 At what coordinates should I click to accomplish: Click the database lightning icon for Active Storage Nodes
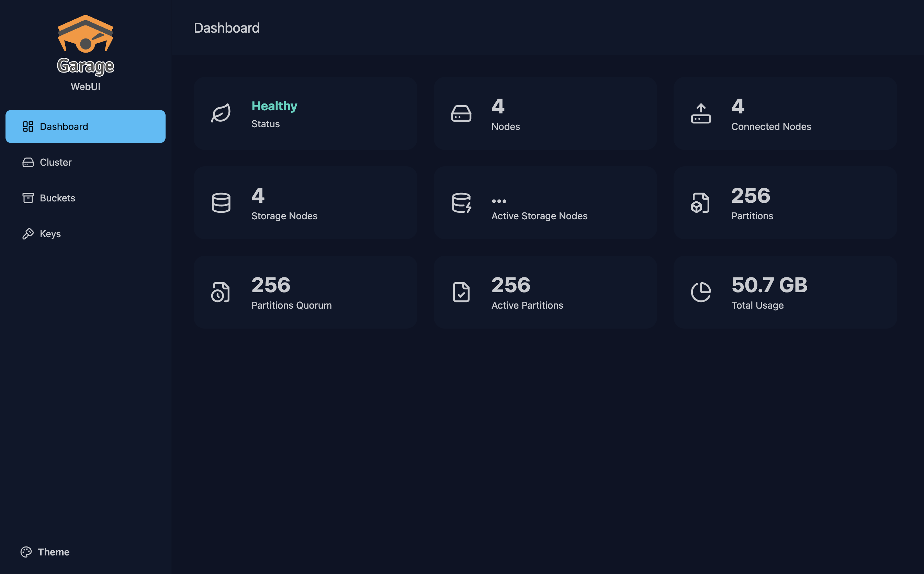point(461,203)
